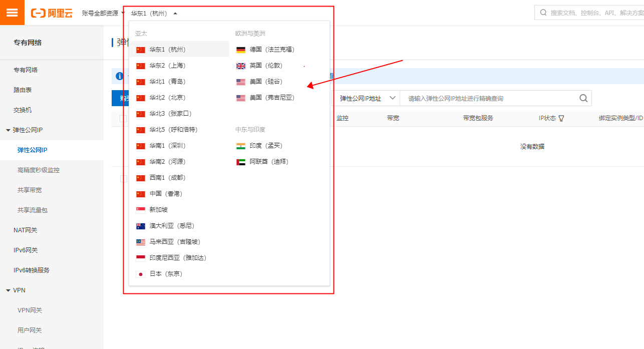Click the Germany flag next to 德国（法兰克福）
The image size is (644, 349).
(241, 50)
